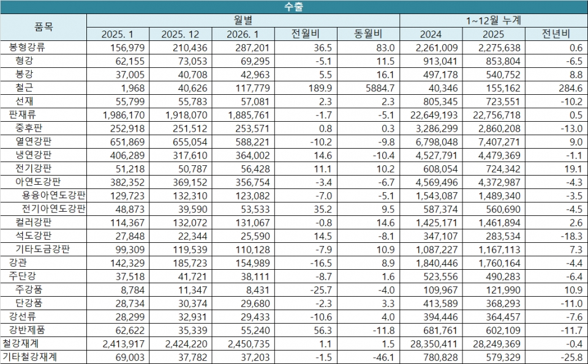This screenshot has width=588, height=364.
Task: Select the 강관 row label
Action: (x=18, y=262)
